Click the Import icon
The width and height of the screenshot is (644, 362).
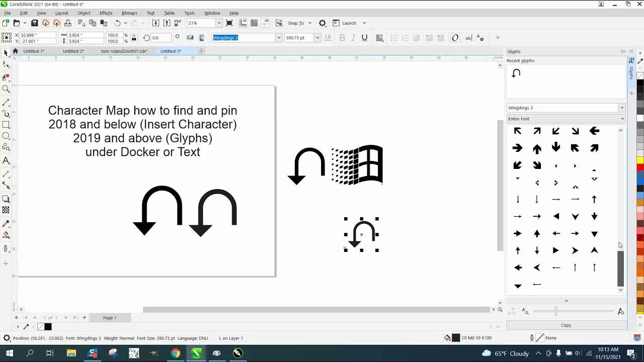(x=155, y=23)
